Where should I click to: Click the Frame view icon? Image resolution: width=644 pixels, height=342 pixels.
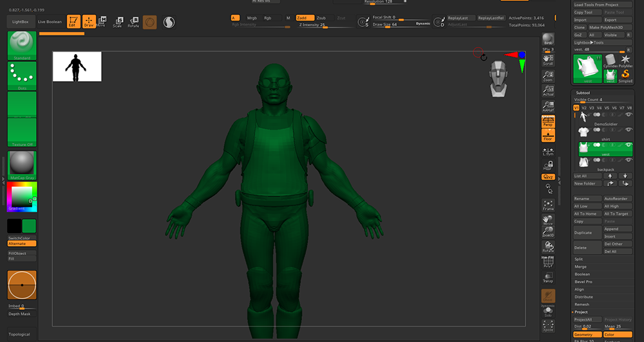548,205
